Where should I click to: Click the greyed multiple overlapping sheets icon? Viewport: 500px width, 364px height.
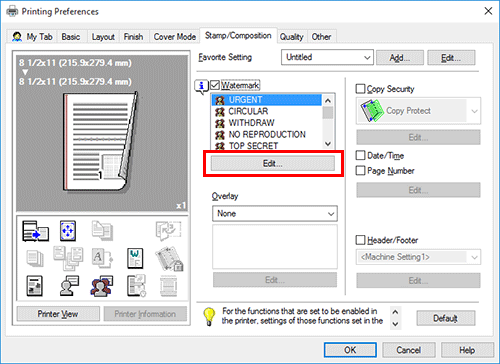(x=68, y=258)
